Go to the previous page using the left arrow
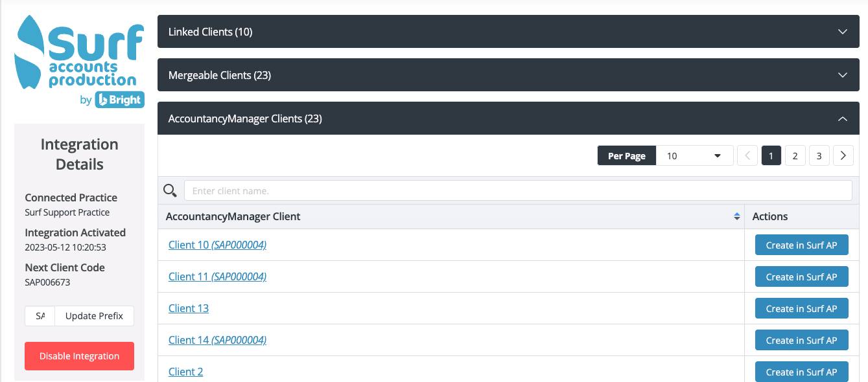This screenshot has width=868, height=382. (747, 156)
